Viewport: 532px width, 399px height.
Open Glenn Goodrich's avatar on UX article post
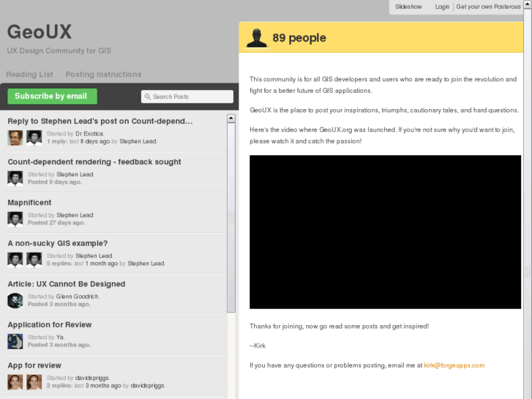pos(15,300)
